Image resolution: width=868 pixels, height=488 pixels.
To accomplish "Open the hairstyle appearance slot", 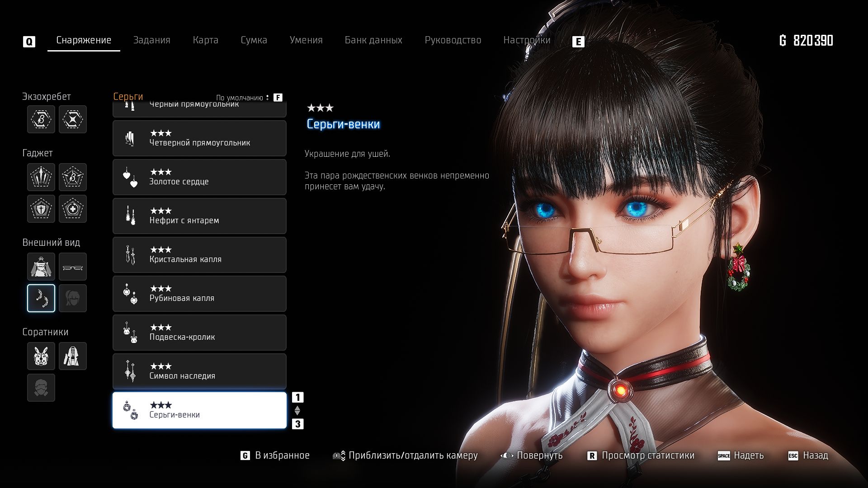I will pos(73,298).
